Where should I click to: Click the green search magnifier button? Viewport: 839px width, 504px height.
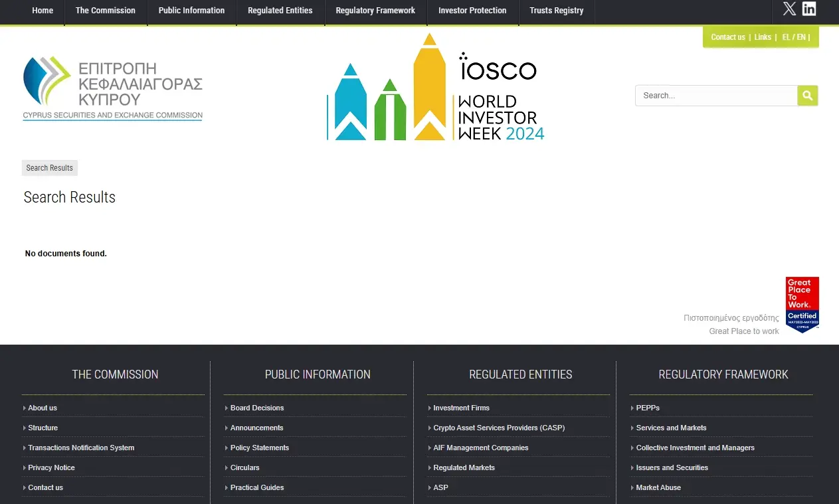tap(807, 96)
